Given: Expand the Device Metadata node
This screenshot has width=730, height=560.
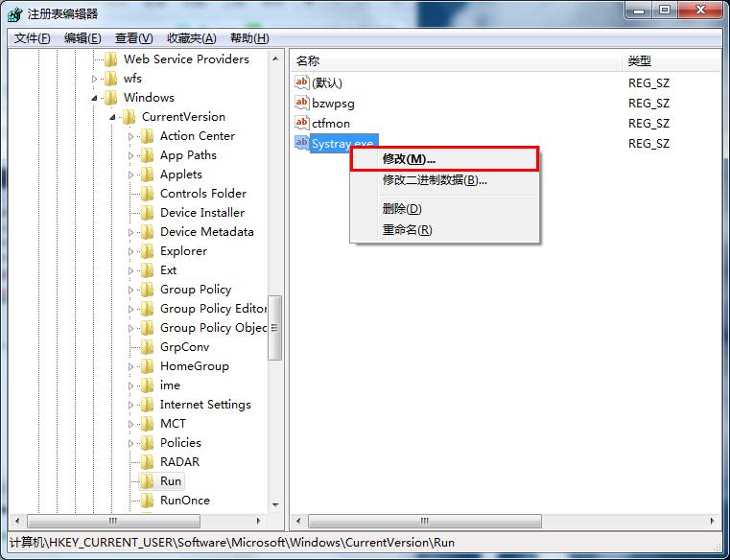Looking at the screenshot, I should pyautogui.click(x=130, y=232).
